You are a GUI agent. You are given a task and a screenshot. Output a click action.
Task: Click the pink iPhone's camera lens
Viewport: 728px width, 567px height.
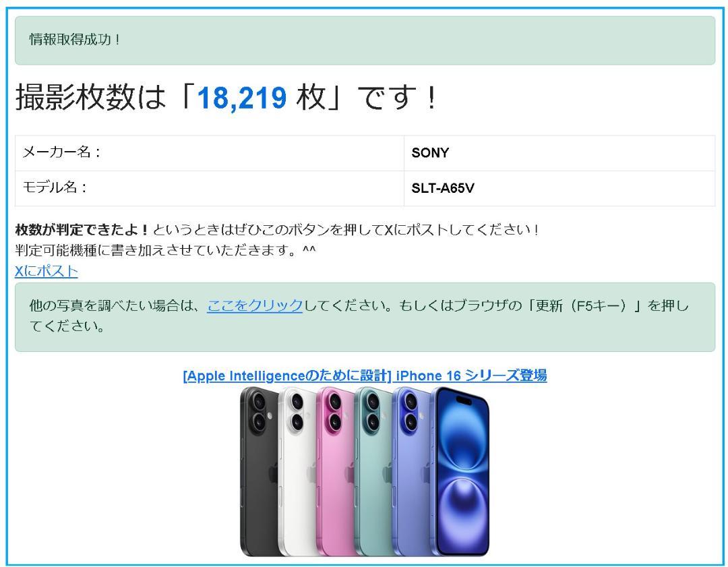(x=334, y=402)
